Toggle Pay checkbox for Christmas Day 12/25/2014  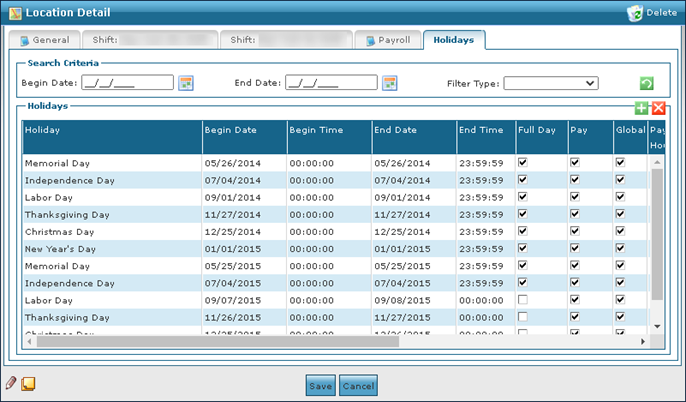pos(575,231)
